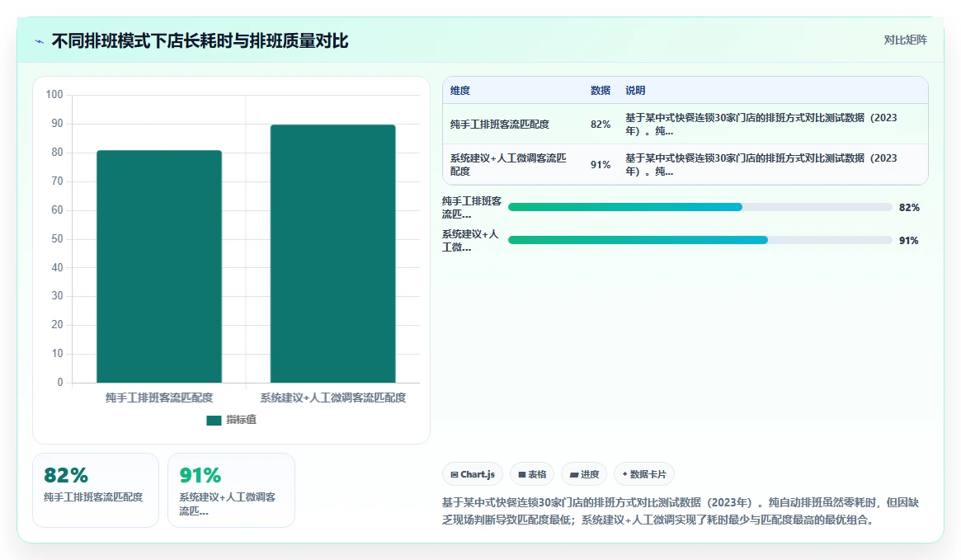Click the 维度 column header
Screen dimensions: 961x560
(460, 90)
